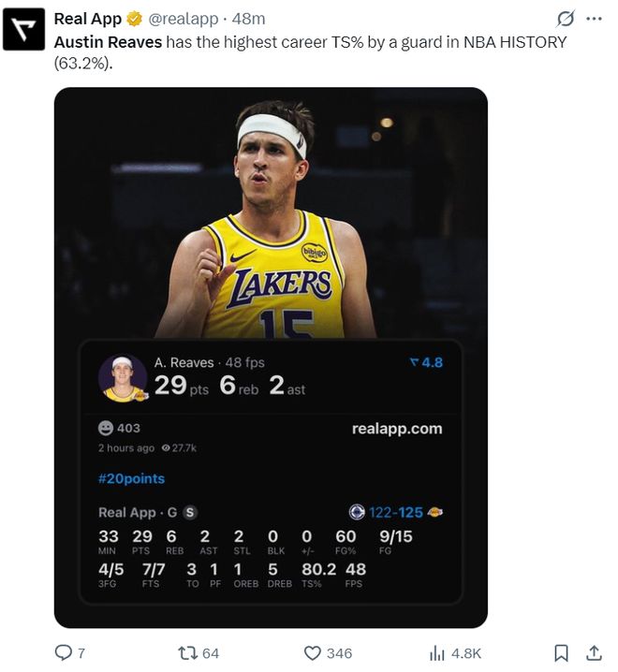
Task: Click the 403 emoji reaction count
Action: click(120, 428)
